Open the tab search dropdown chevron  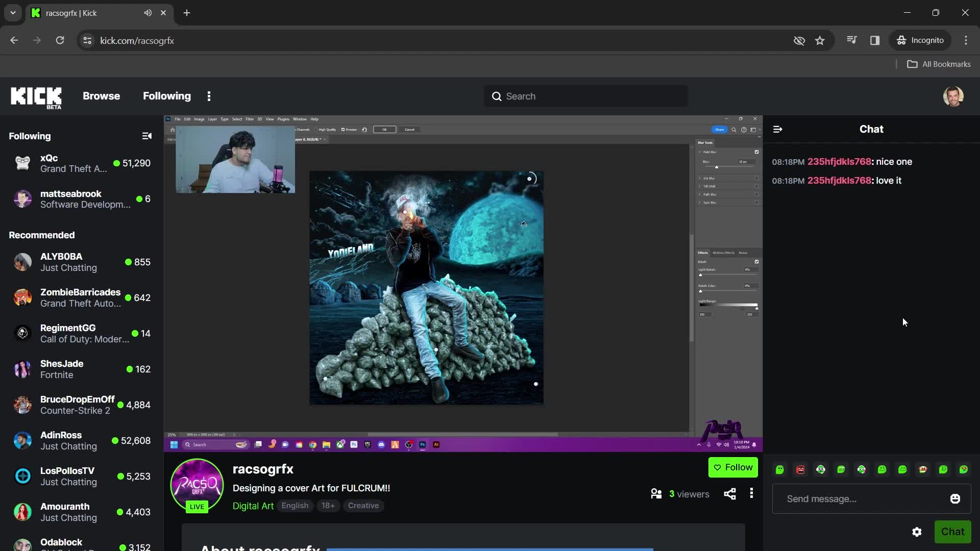click(13, 13)
